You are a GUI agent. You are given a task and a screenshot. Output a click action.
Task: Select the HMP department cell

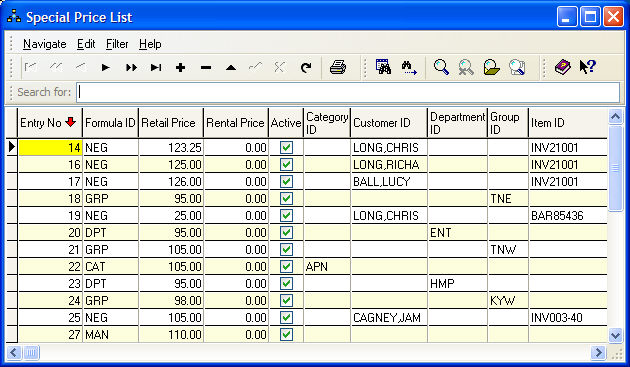click(457, 283)
